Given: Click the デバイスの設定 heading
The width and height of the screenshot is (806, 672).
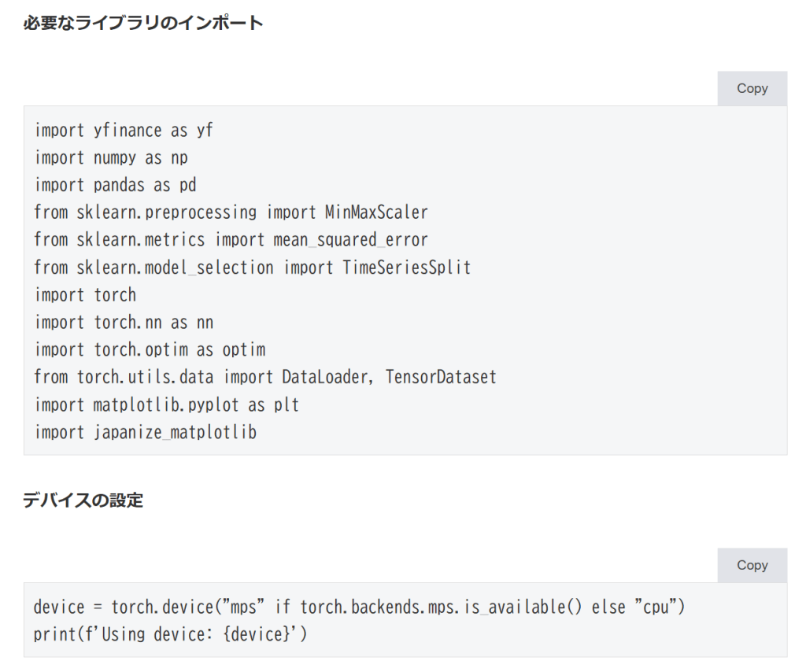Looking at the screenshot, I should pyautogui.click(x=83, y=500).
